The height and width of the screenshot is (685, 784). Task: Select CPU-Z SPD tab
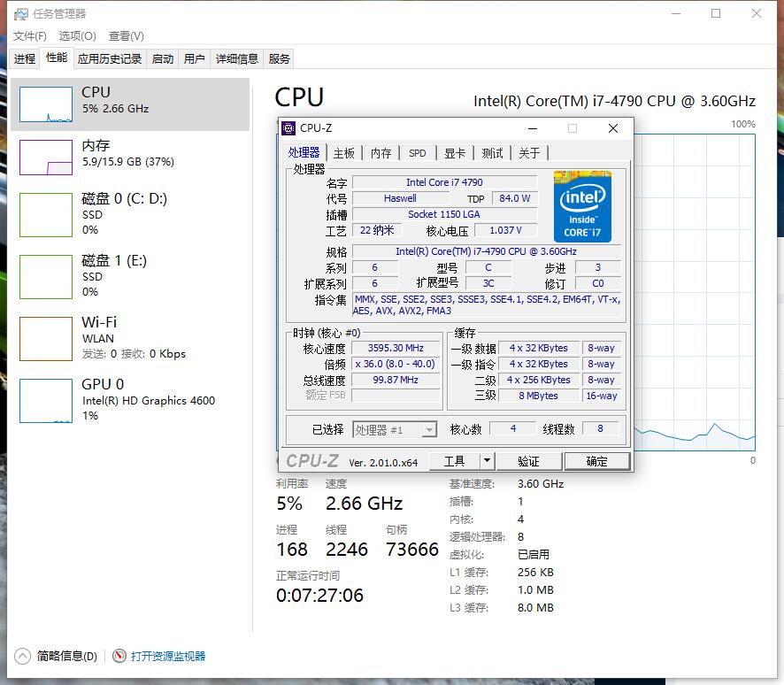418,153
